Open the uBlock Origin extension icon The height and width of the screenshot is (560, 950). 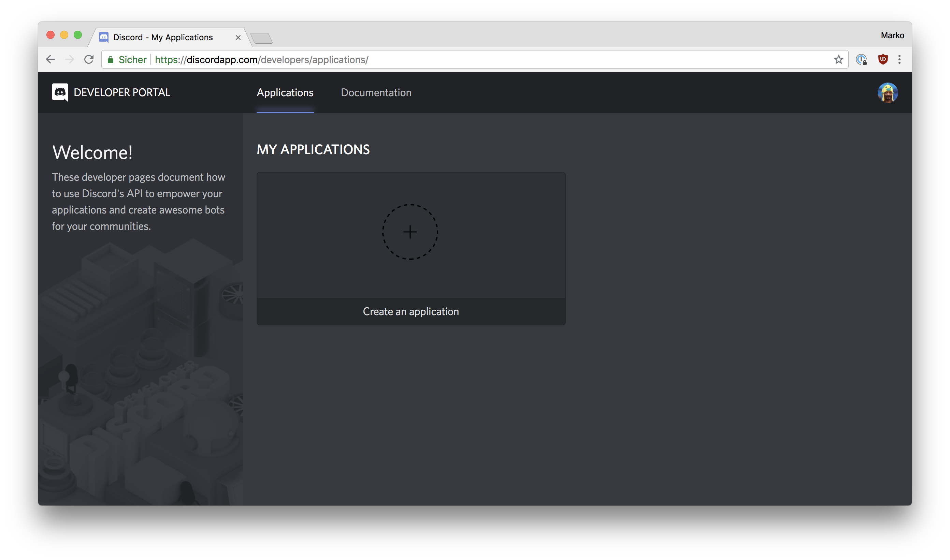[882, 60]
